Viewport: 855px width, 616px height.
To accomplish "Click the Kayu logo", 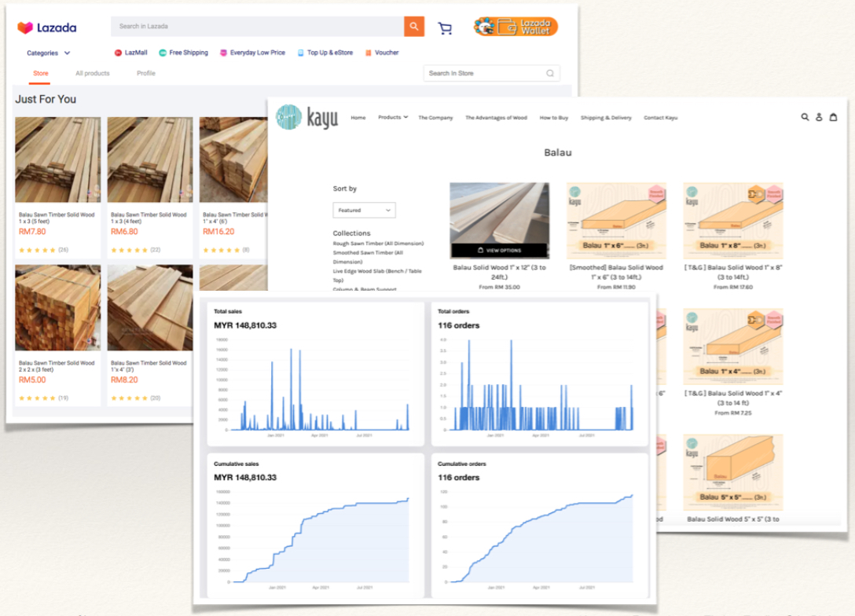I will tap(307, 117).
